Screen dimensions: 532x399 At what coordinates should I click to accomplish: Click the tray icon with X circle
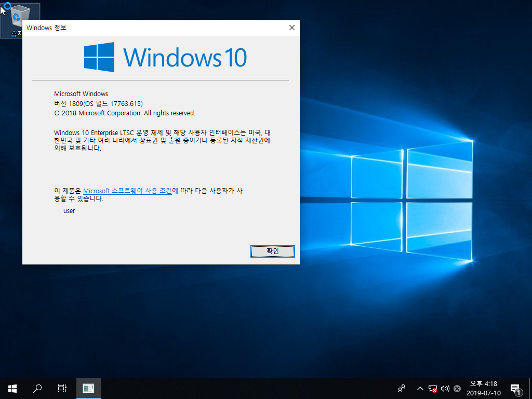pyautogui.click(x=457, y=389)
